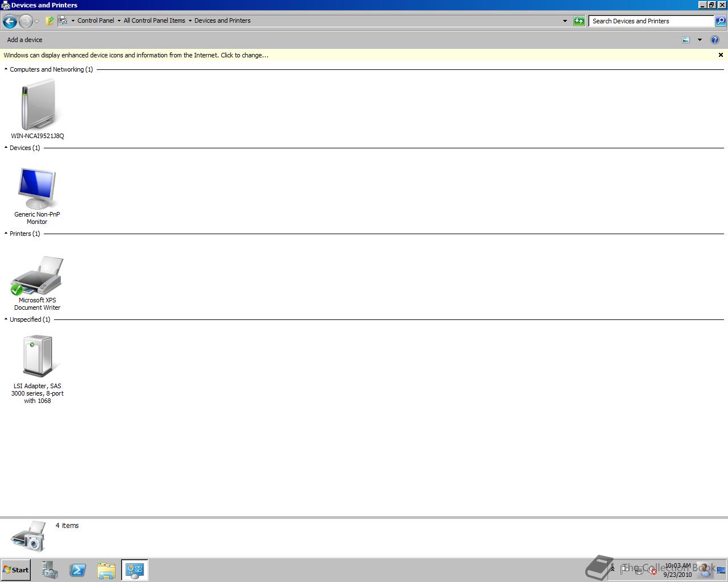Click the Devices (1) header text

(25, 148)
